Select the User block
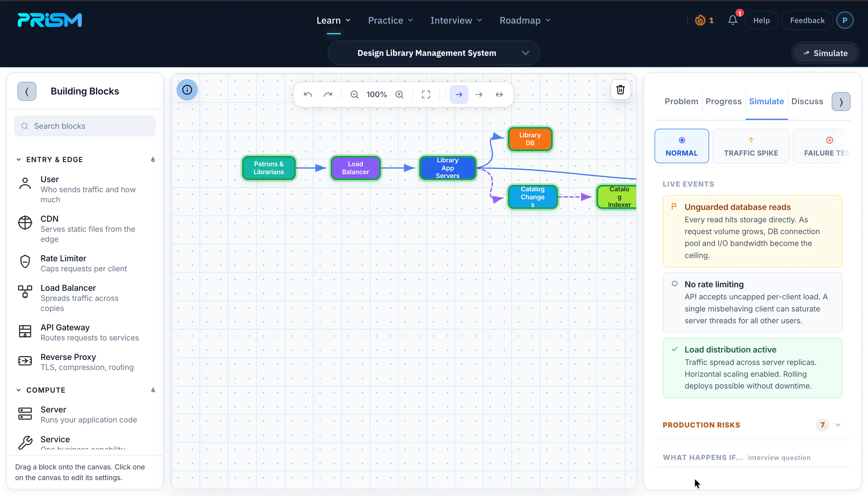Screen dimensions: 868x496 point(85,189)
